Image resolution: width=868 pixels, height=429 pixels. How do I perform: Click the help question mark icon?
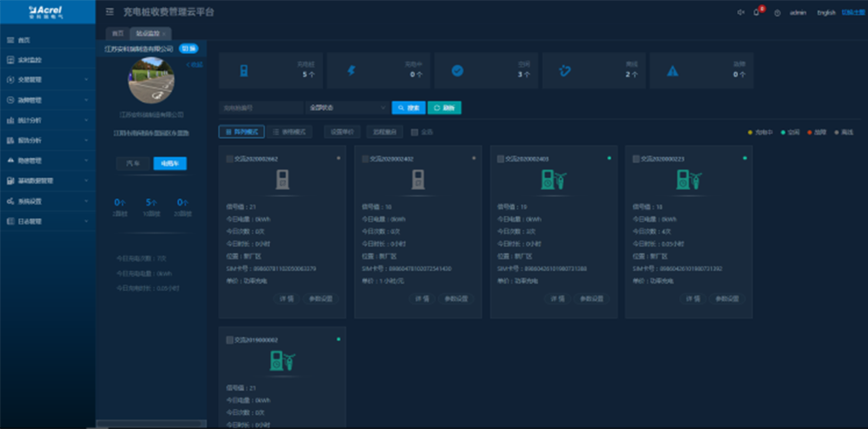[x=777, y=12]
